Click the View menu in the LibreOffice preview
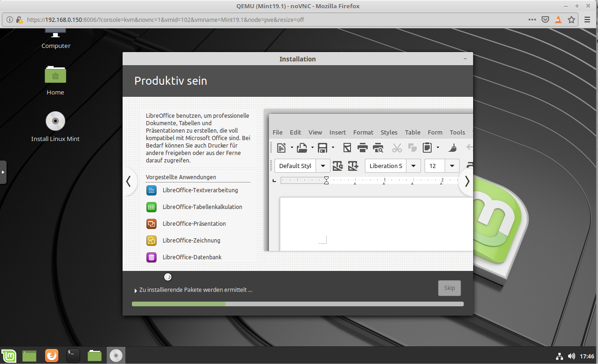 pyautogui.click(x=315, y=132)
